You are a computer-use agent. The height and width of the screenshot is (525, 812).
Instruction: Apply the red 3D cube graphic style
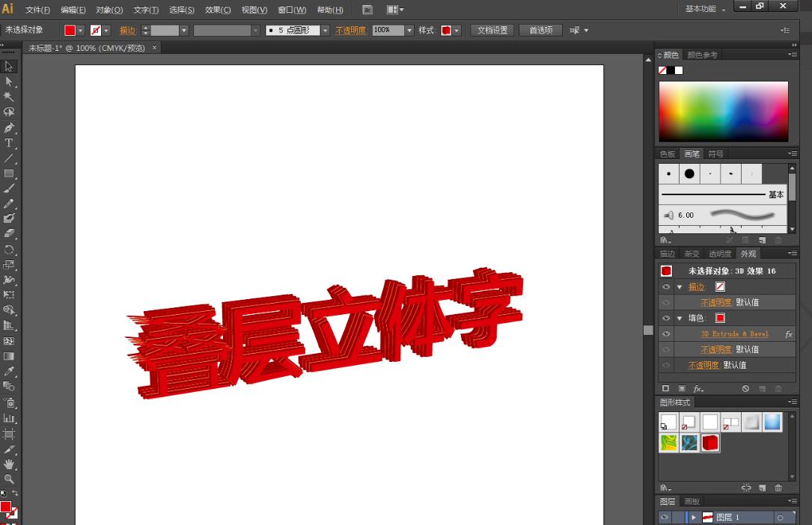point(710,443)
